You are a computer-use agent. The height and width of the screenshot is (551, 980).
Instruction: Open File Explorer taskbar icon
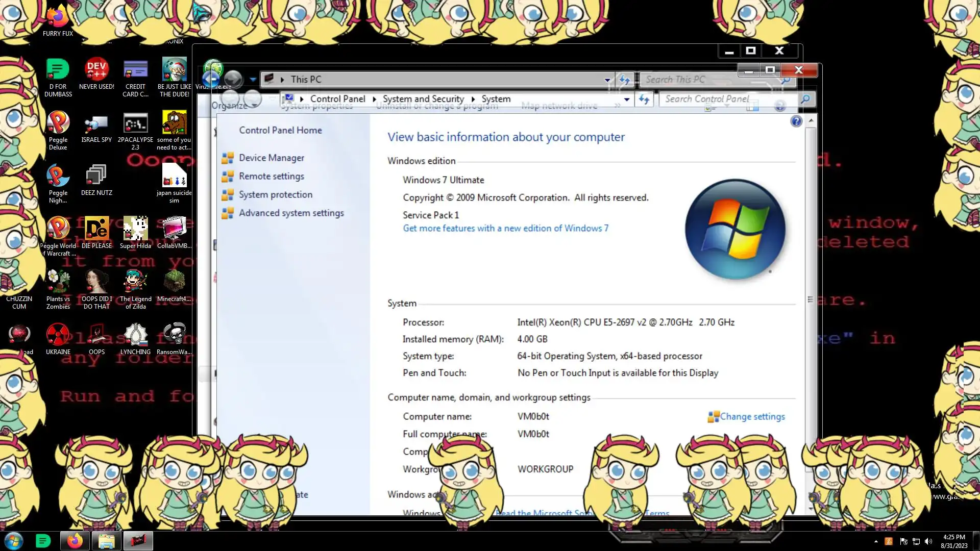click(x=106, y=540)
